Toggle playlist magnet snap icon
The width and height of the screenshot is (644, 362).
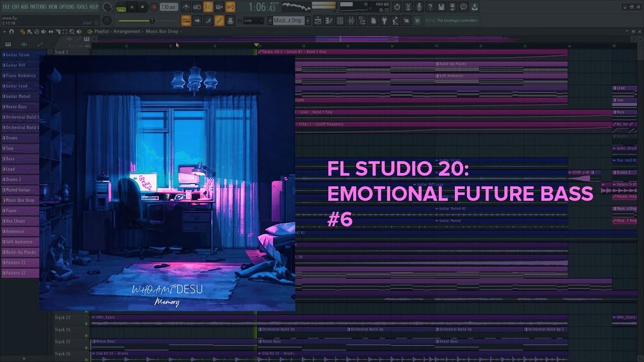(12, 31)
